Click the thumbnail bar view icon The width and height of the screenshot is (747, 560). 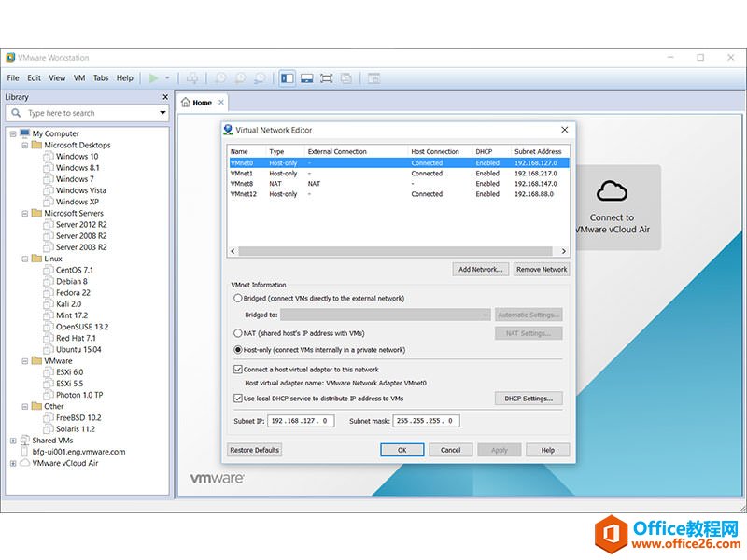coord(306,78)
